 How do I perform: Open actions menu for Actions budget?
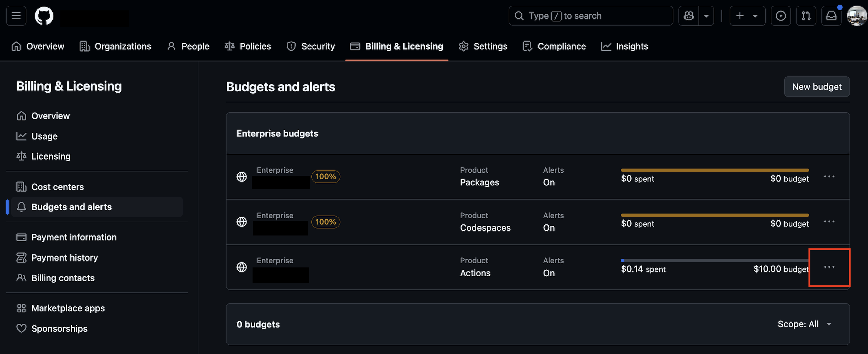coord(829,267)
